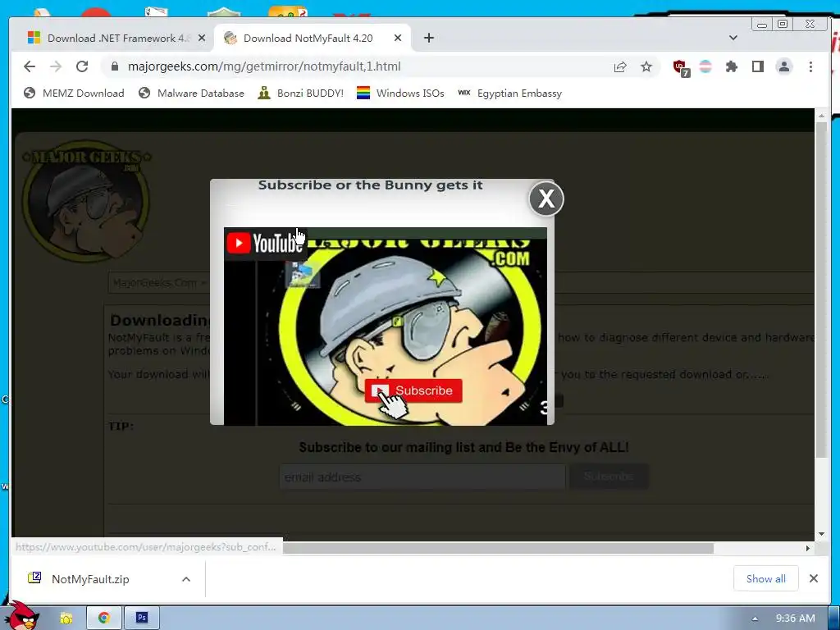Screen dimensions: 840x630
Task: Click the scroll down arrow
Action: tap(821, 534)
